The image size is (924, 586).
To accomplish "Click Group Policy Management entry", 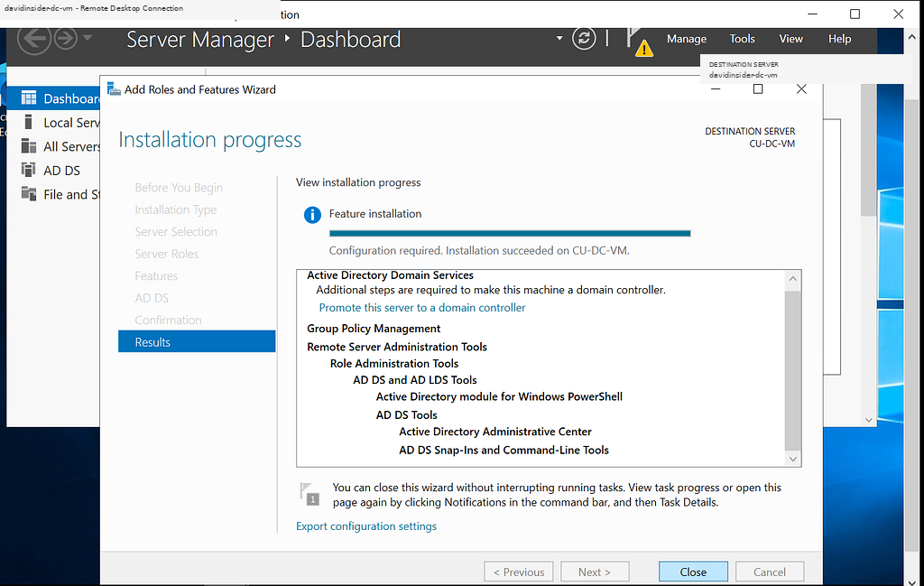I will pos(374,329).
